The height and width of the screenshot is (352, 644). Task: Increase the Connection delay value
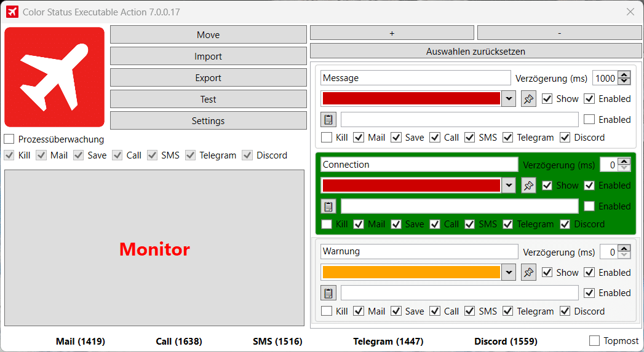624,161
